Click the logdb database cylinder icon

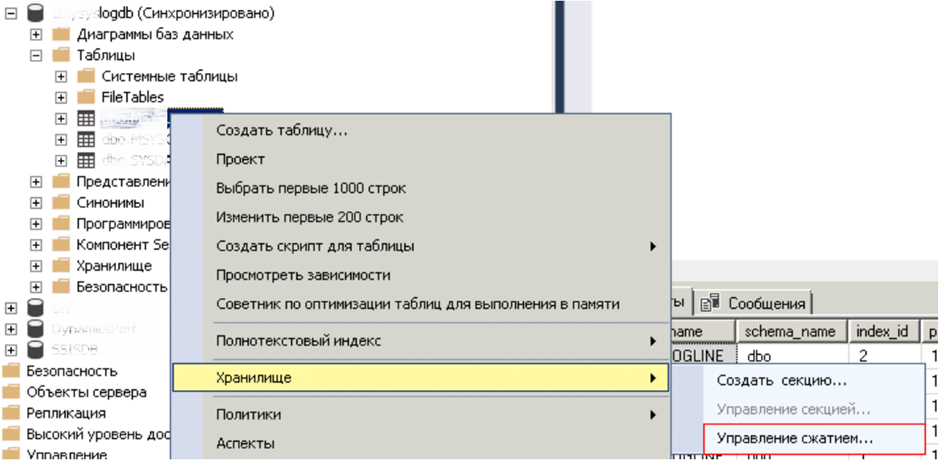tap(36, 13)
